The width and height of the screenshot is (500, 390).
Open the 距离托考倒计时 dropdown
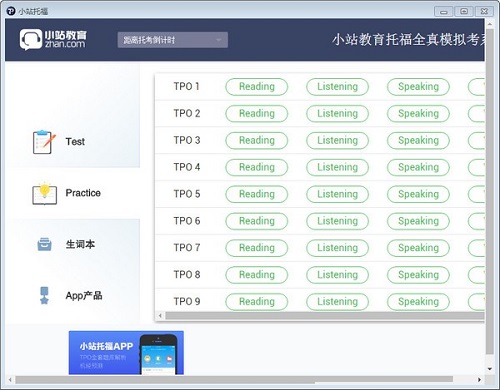point(173,40)
